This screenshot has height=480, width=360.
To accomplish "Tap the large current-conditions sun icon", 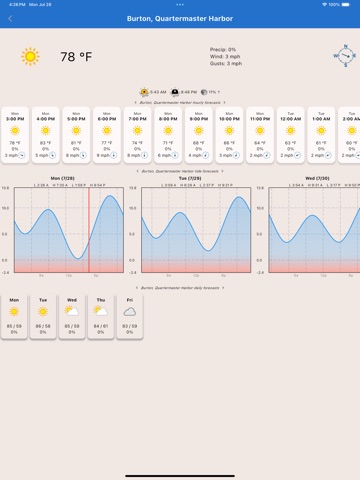I will click(30, 56).
